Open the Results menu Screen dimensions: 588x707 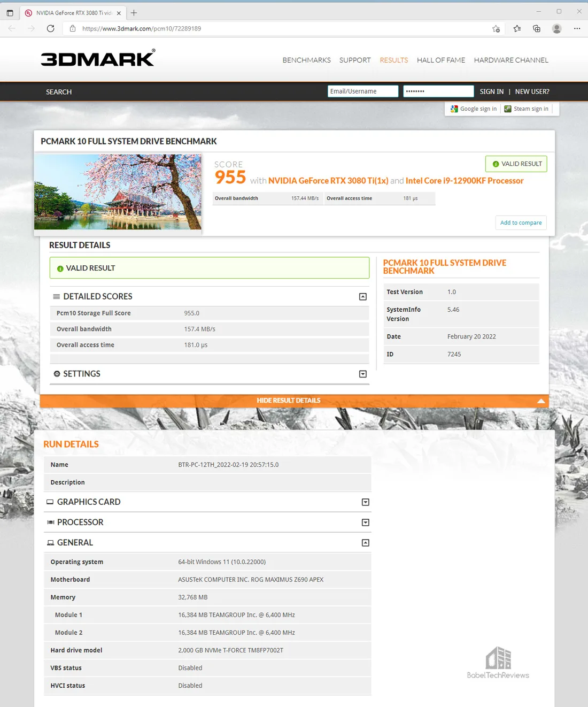click(x=394, y=60)
